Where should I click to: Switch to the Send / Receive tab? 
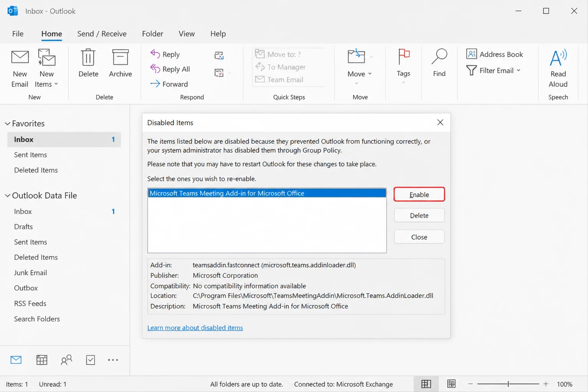click(102, 34)
